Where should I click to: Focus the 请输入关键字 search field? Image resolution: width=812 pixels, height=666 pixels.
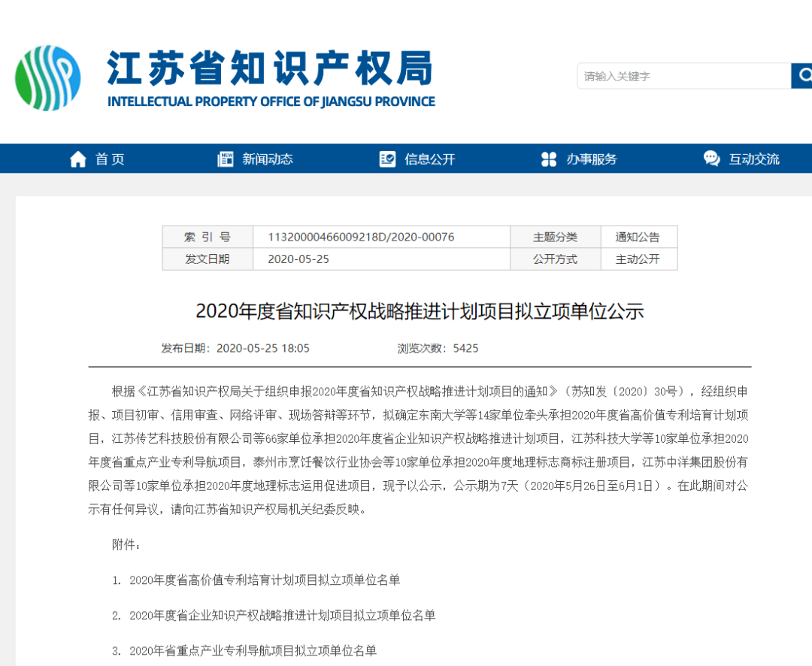pos(684,76)
